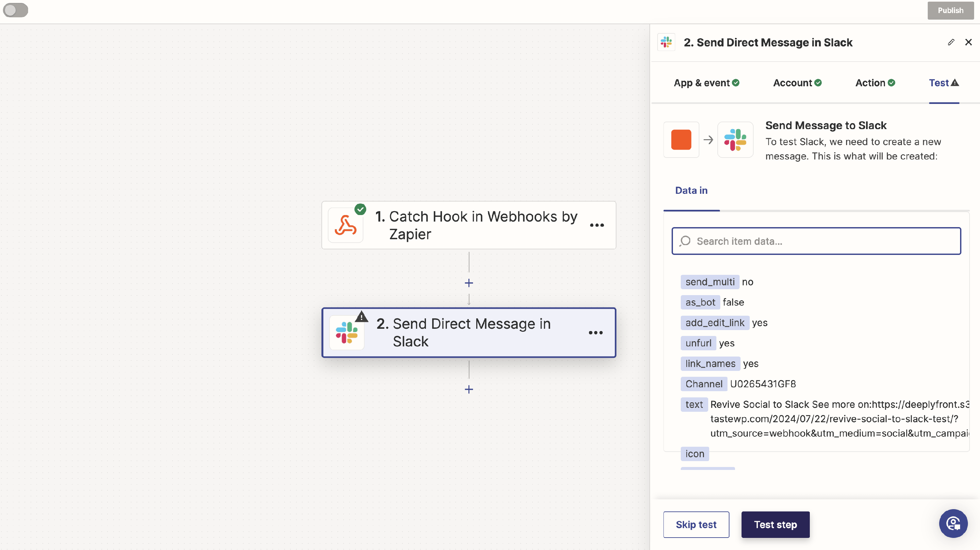This screenshot has height=550, width=980.
Task: Click the warning triangle on step 2
Action: [x=361, y=317]
